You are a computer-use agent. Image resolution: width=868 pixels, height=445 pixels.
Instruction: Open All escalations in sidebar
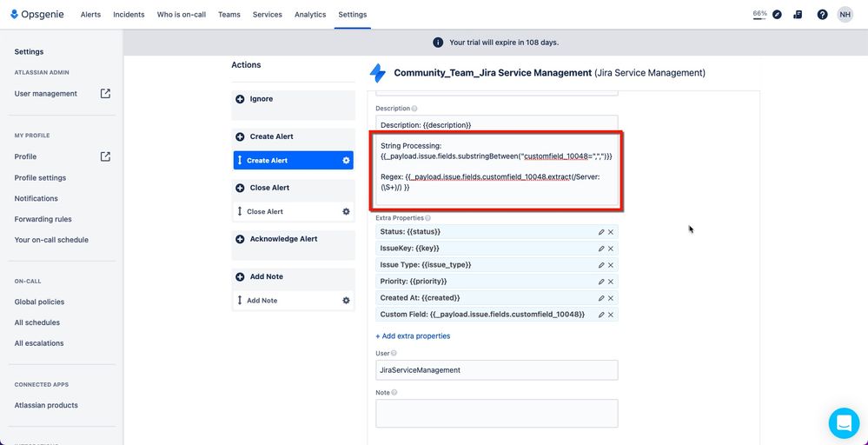(x=39, y=343)
